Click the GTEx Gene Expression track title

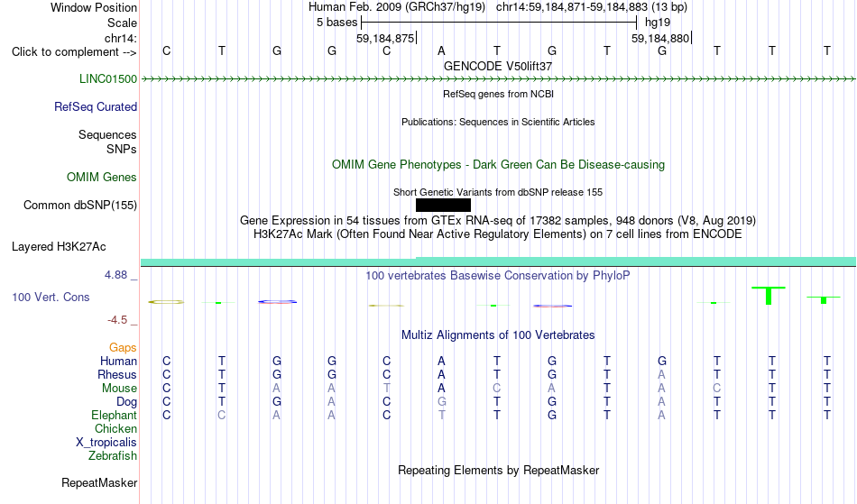tap(498, 221)
